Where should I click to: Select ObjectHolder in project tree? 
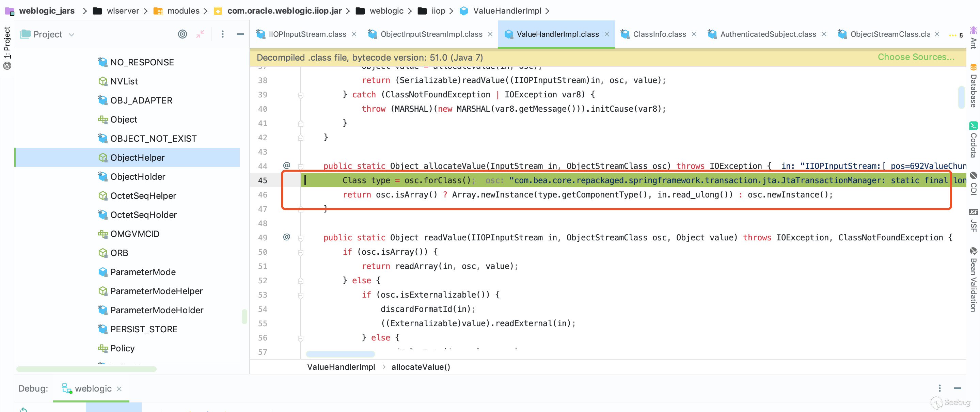pyautogui.click(x=137, y=177)
